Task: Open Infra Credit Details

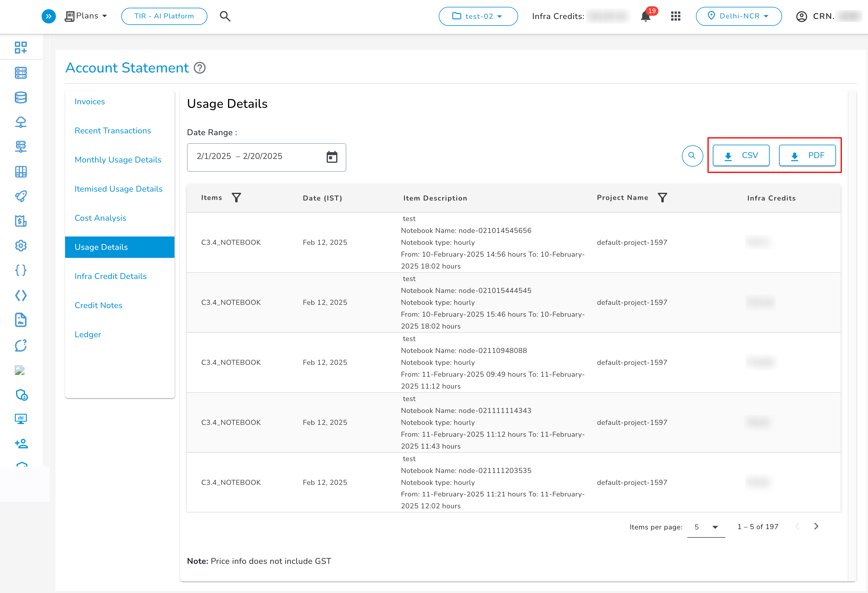Action: point(111,276)
